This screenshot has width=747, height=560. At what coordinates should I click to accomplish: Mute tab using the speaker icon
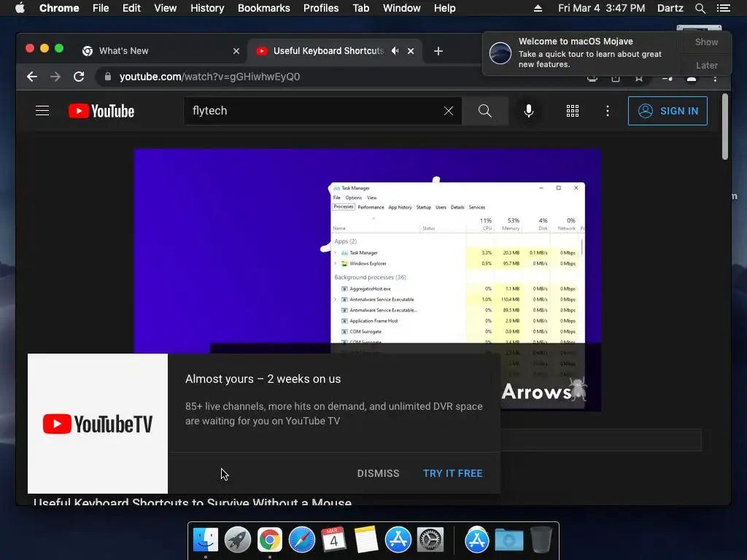[x=395, y=51]
